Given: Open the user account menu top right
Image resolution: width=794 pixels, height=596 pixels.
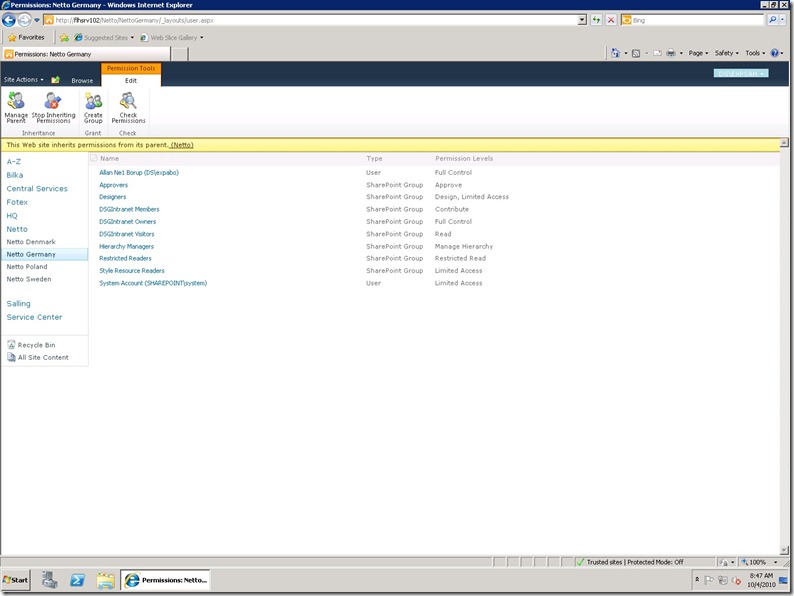Looking at the screenshot, I should [741, 73].
